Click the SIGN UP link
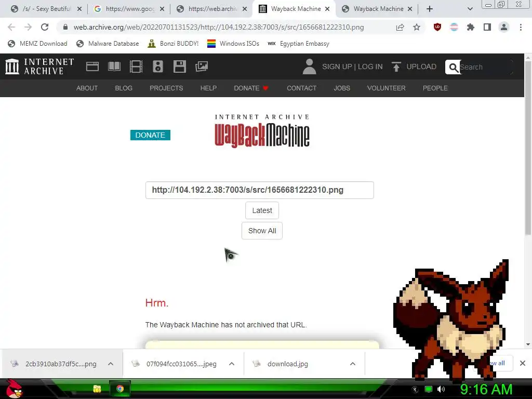 [x=337, y=66]
